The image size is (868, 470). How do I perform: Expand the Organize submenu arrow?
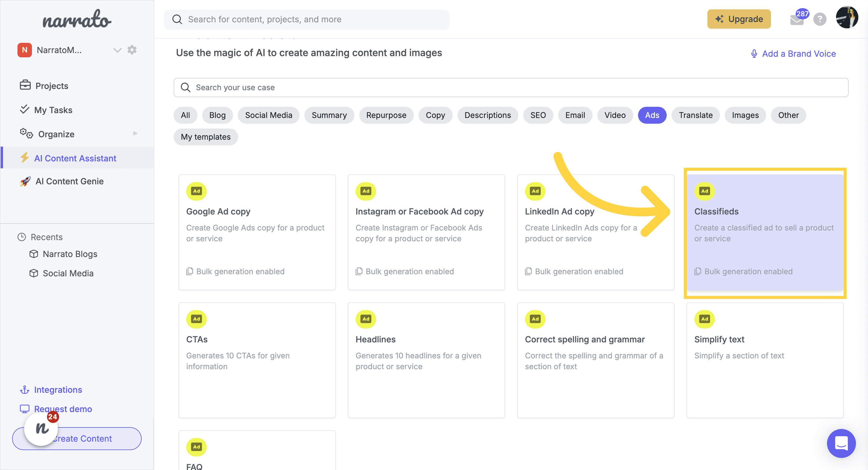(x=135, y=133)
